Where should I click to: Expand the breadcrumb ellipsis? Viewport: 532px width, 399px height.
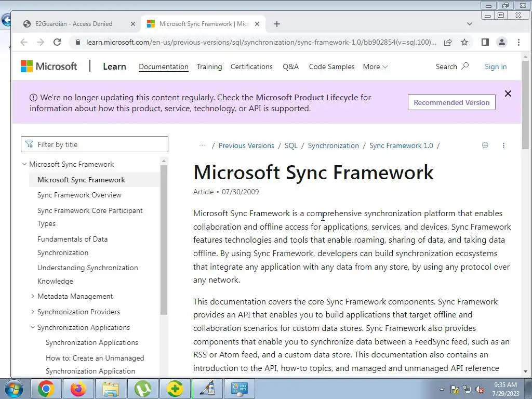click(202, 145)
